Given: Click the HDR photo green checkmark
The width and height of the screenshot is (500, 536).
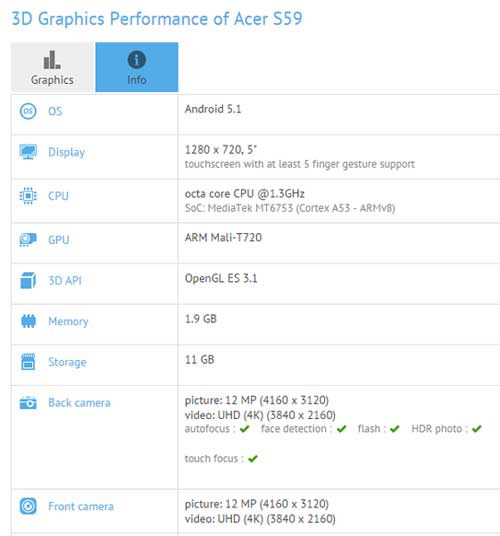Looking at the screenshot, I should tap(477, 429).
